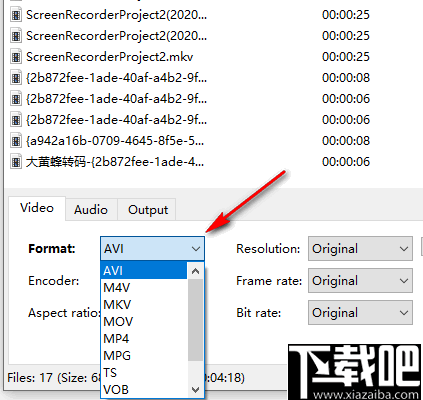
Task: Choose AVI from the Format list
Action: tap(144, 270)
